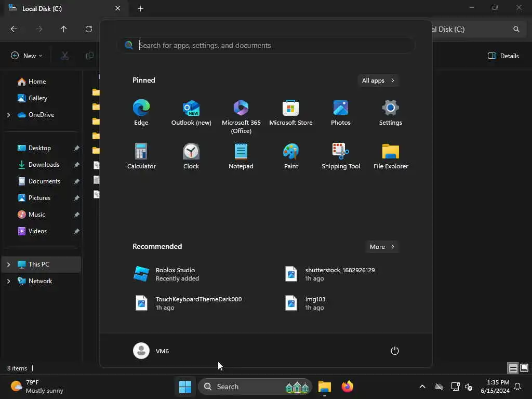Show hidden system tray icons
This screenshot has width=532, height=399.
tap(422, 387)
